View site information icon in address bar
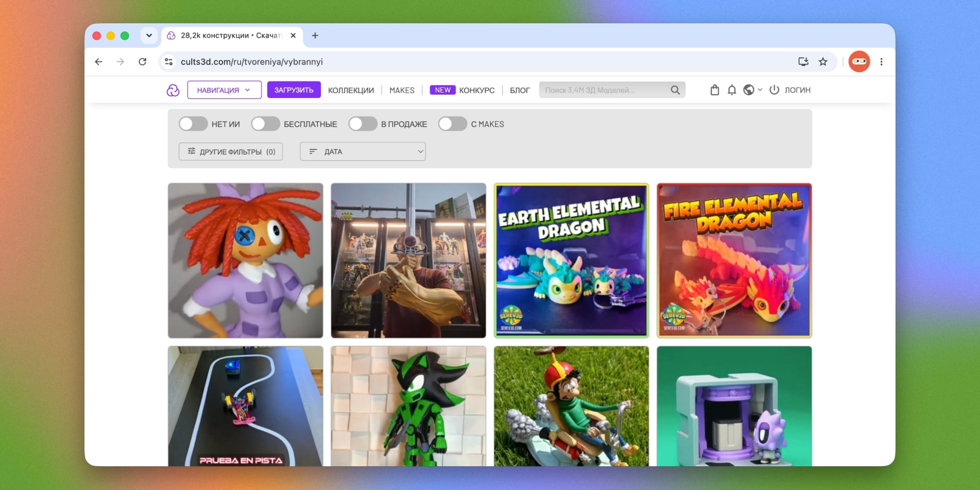Screen dimensions: 980x490 tap(168, 62)
